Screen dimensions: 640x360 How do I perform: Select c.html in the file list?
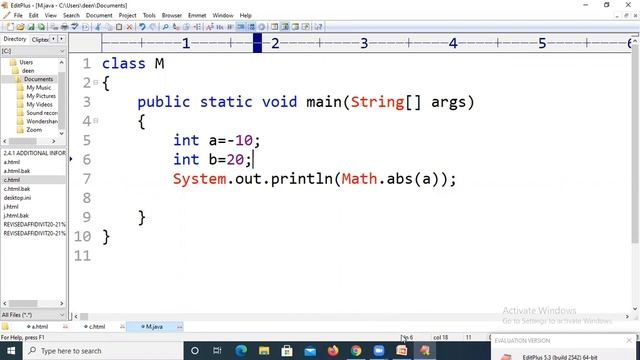pyautogui.click(x=12, y=180)
